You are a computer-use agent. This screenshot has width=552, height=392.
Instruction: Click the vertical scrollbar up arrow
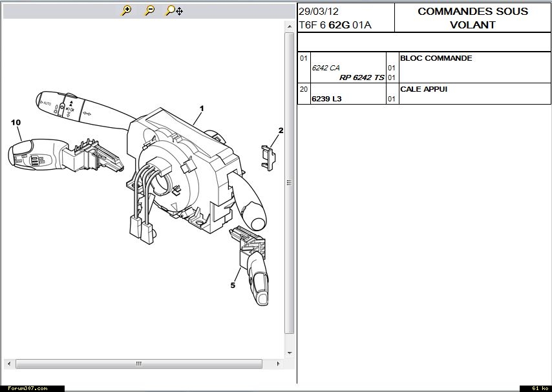pyautogui.click(x=290, y=25)
